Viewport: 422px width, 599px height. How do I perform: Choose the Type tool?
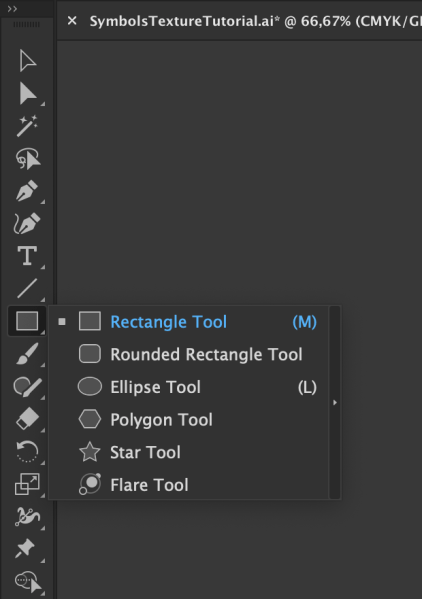pos(27,256)
